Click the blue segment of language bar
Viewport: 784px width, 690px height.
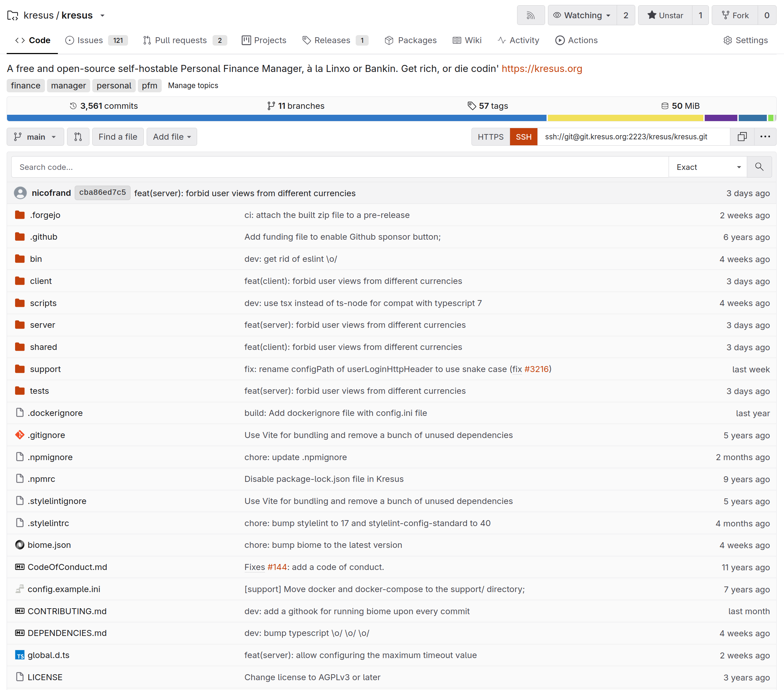276,118
